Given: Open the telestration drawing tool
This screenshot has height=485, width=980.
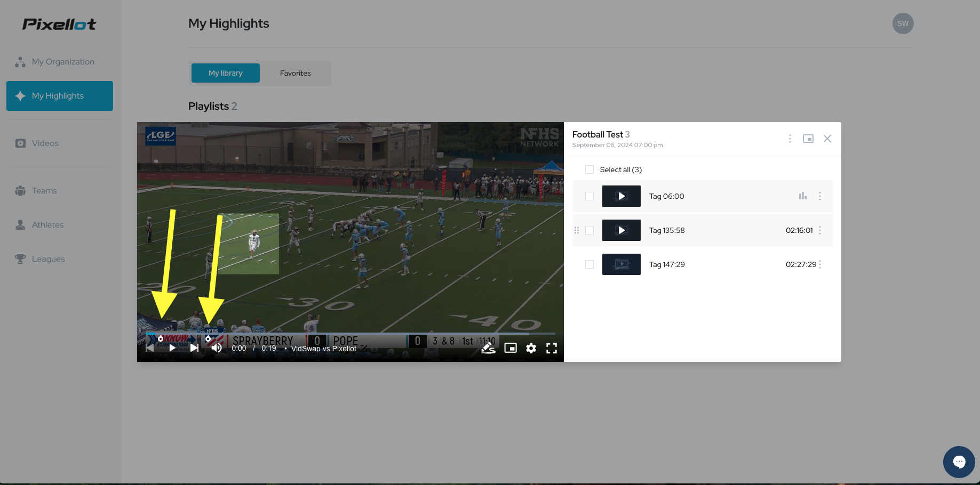Looking at the screenshot, I should pyautogui.click(x=488, y=348).
